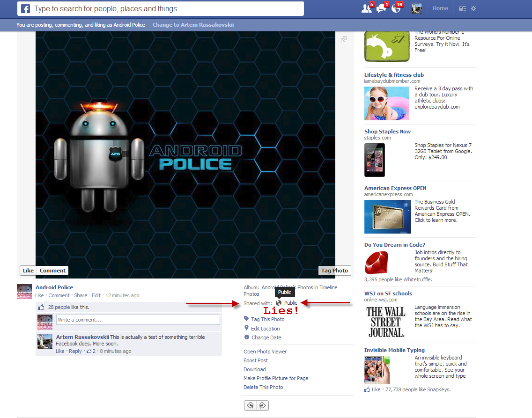Image resolution: width=532 pixels, height=418 pixels.
Task: Click Reply on Artem's comment
Action: (x=75, y=351)
